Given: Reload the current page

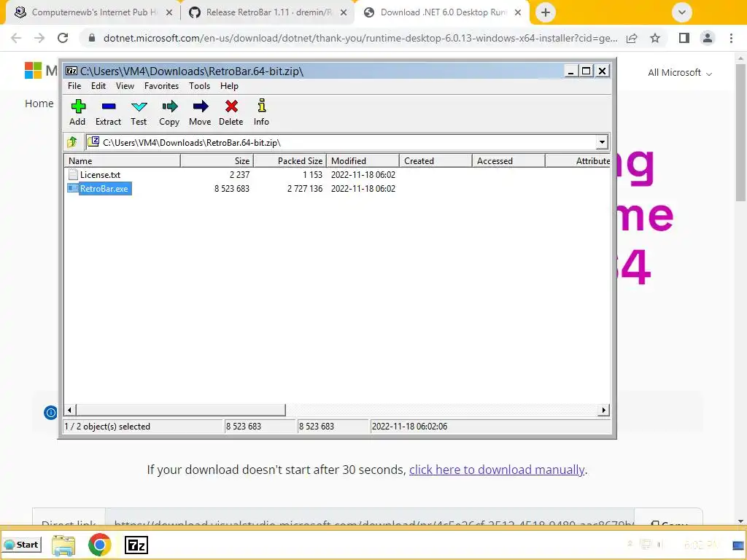Looking at the screenshot, I should (x=63, y=38).
